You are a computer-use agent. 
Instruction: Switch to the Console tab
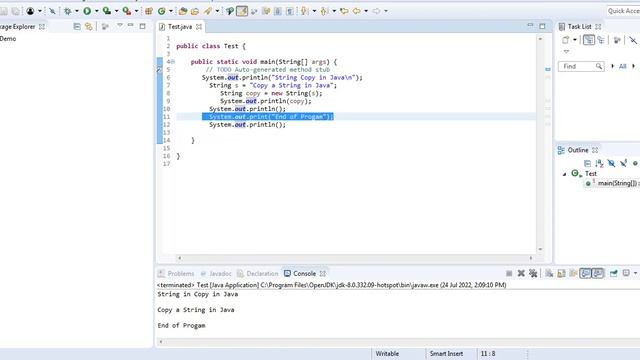click(304, 273)
